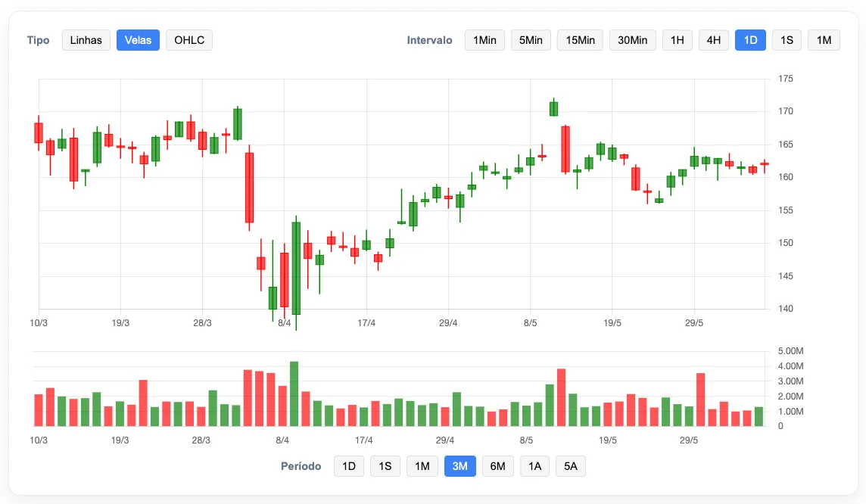Switch to OHLC chart display
This screenshot has height=504, width=866.
pyautogui.click(x=188, y=40)
